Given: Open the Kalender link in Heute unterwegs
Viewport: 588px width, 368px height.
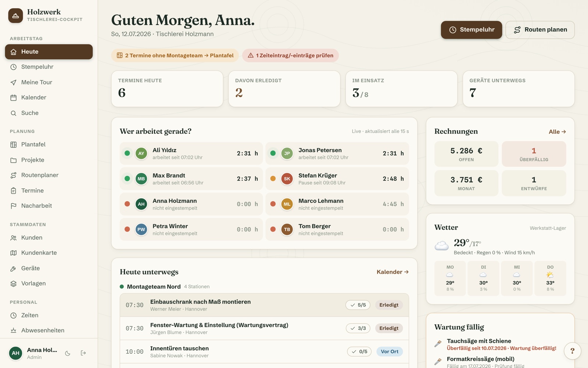Looking at the screenshot, I should coord(392,272).
